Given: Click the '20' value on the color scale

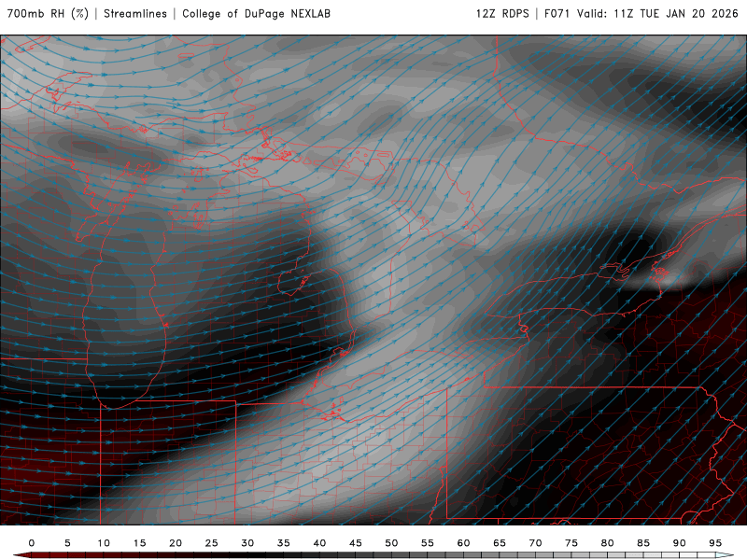Looking at the screenshot, I should (x=176, y=543).
